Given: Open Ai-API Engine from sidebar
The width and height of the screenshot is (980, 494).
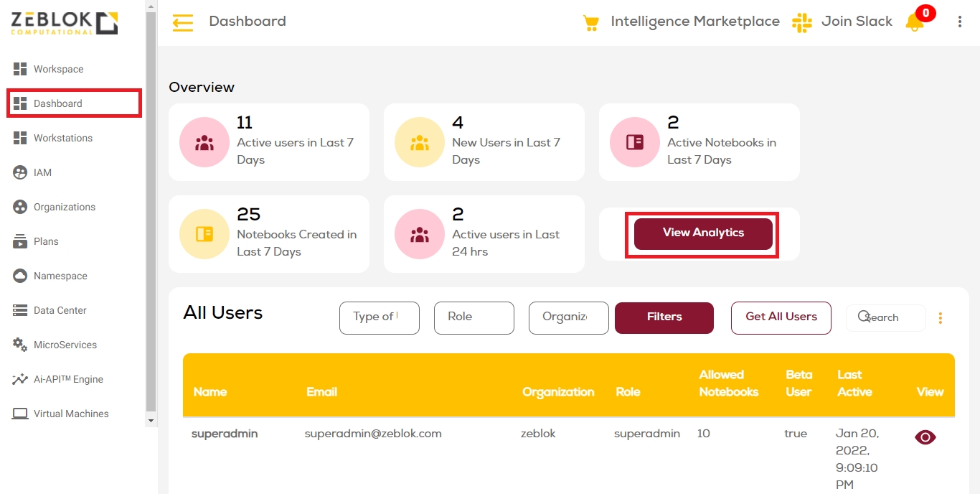Looking at the screenshot, I should (68, 379).
